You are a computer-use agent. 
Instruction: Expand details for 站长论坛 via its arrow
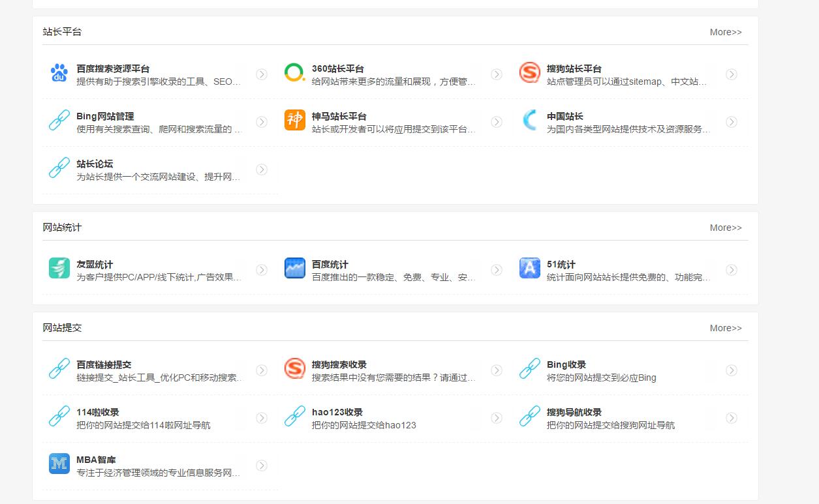click(262, 169)
